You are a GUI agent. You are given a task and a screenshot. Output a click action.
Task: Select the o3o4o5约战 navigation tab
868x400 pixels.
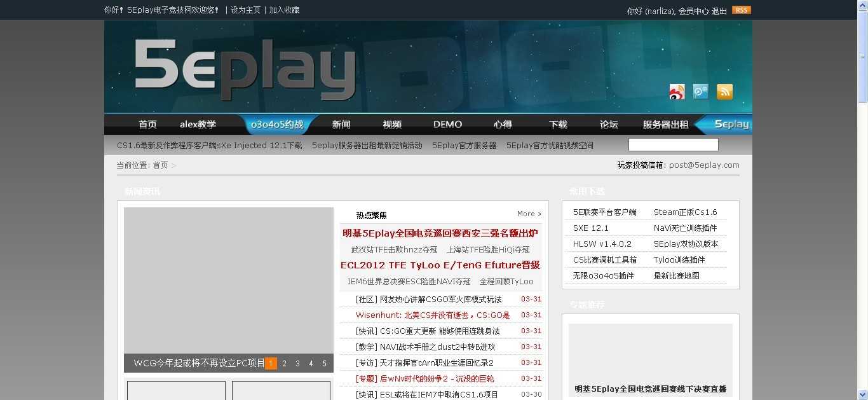tap(277, 125)
